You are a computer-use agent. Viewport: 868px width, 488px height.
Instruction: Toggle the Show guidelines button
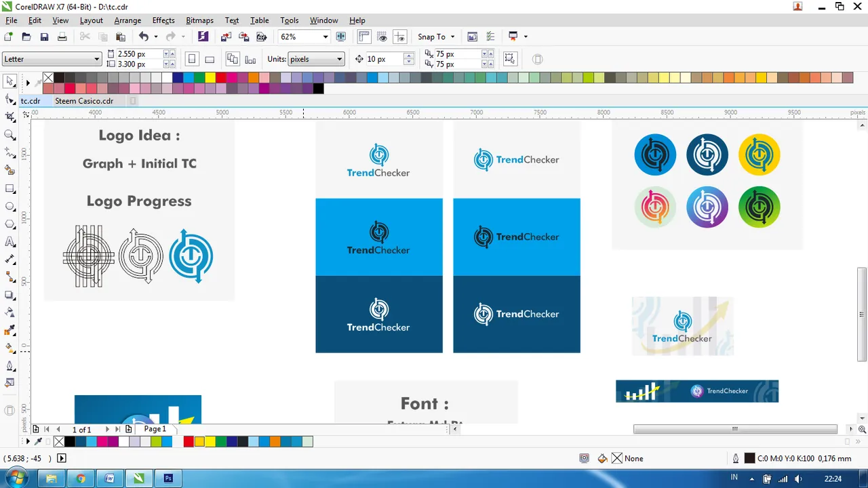(x=400, y=37)
